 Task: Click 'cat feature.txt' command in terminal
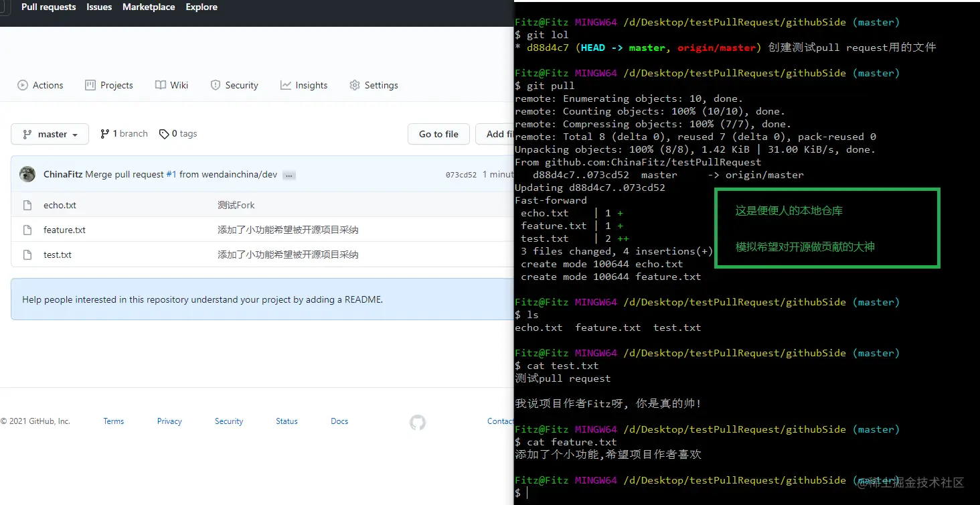click(x=572, y=442)
